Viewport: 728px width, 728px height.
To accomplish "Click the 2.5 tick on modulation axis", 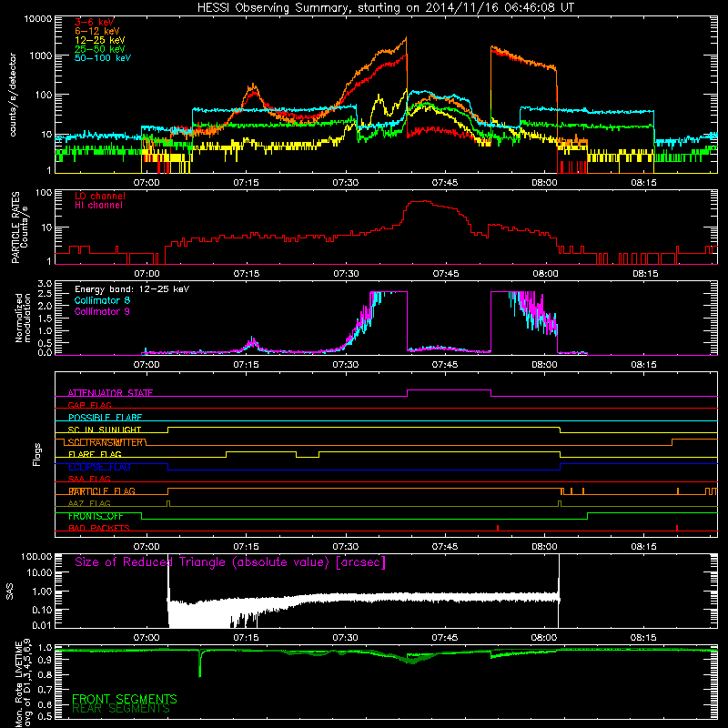I will (x=45, y=294).
